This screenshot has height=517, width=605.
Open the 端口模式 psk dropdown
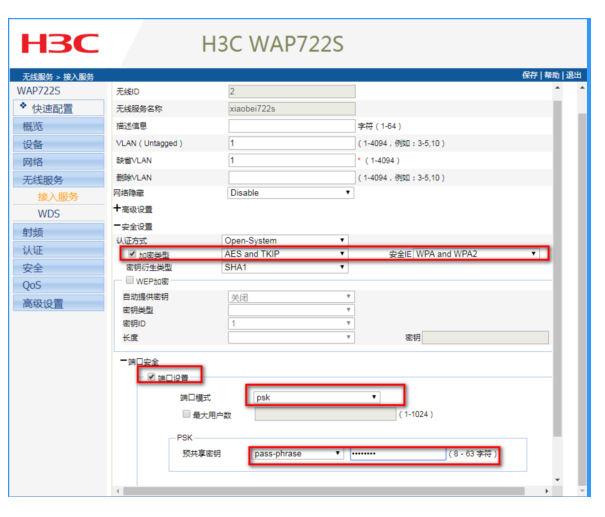point(316,397)
